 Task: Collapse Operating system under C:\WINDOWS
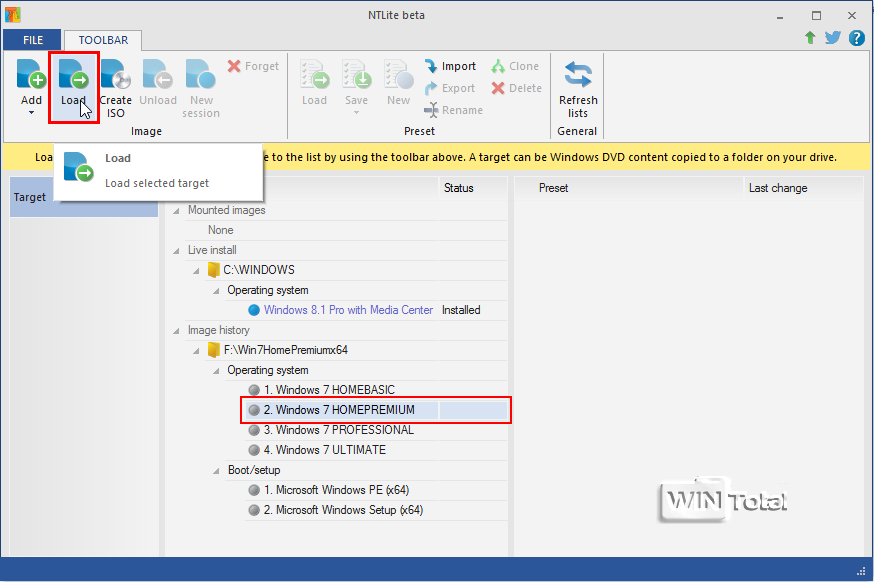(x=216, y=291)
